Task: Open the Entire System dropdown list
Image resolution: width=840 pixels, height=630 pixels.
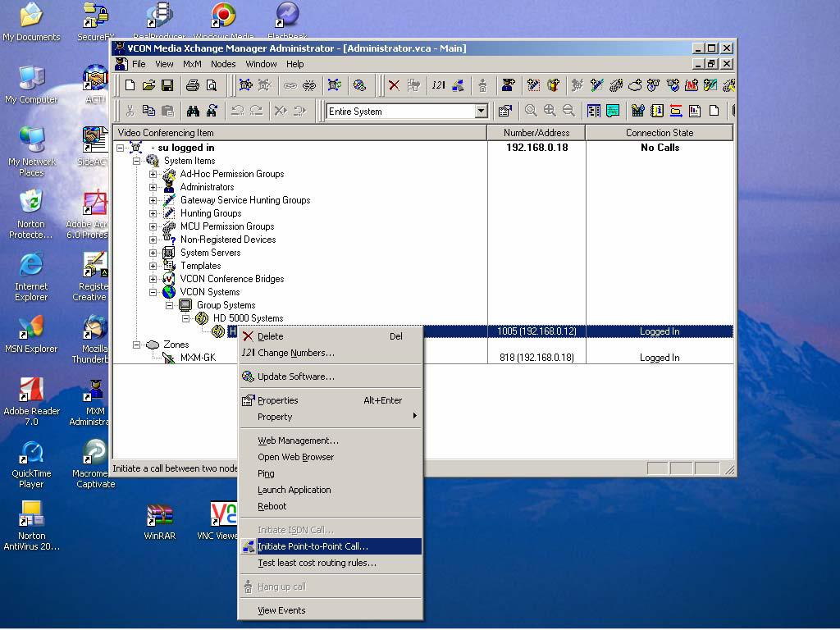Action: (481, 112)
